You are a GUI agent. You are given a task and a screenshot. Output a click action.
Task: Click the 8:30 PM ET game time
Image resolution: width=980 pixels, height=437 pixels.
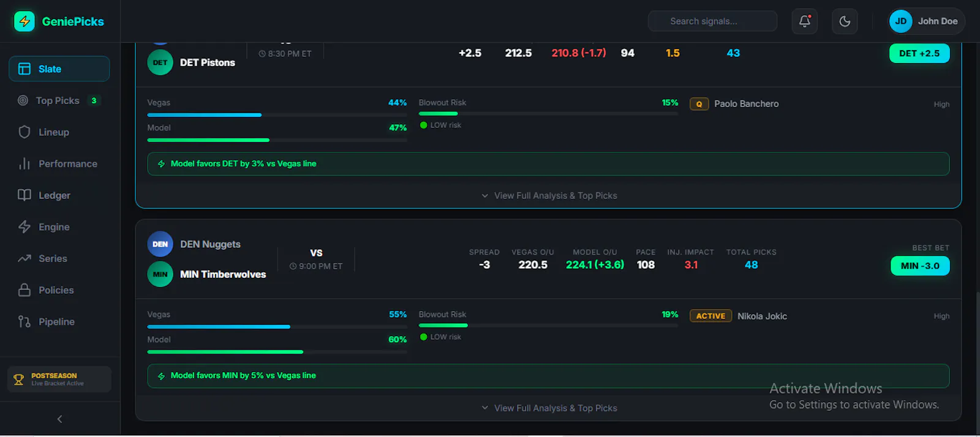tap(285, 54)
